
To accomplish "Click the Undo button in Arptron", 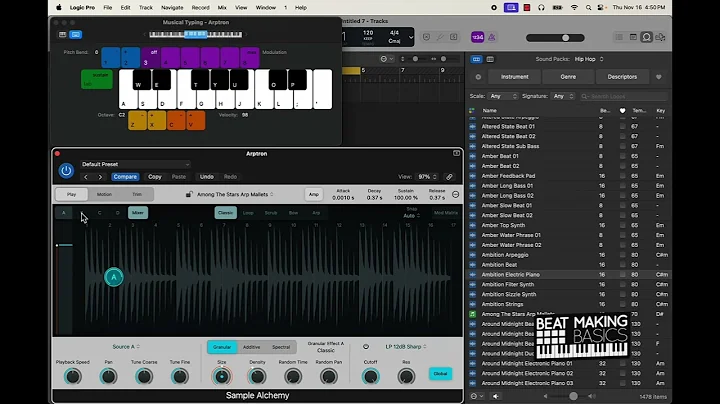I will (207, 177).
